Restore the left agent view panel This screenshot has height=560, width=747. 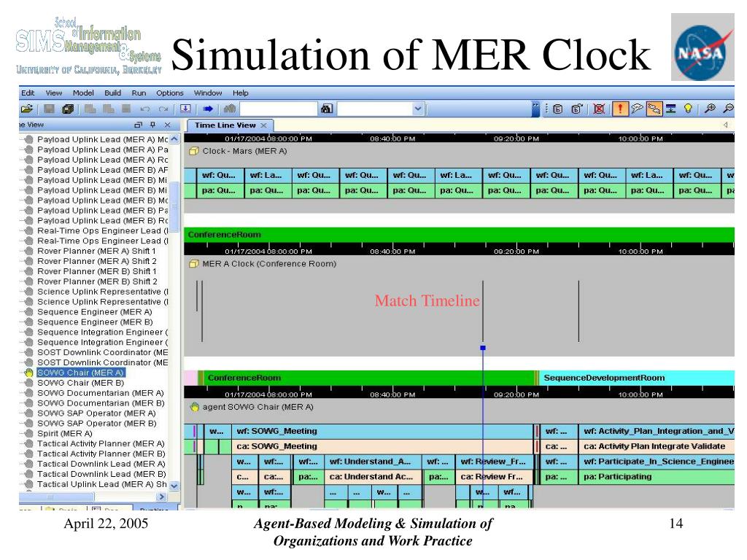point(138,125)
